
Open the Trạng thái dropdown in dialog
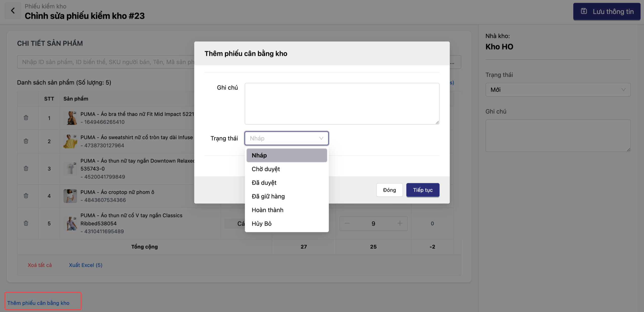pyautogui.click(x=286, y=138)
